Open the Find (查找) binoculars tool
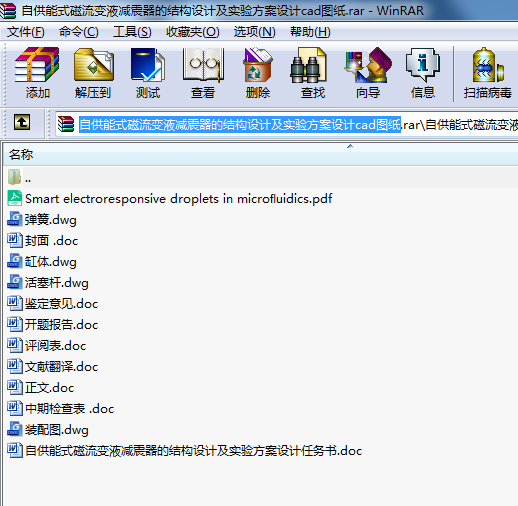This screenshot has width=518, height=506. click(308, 65)
